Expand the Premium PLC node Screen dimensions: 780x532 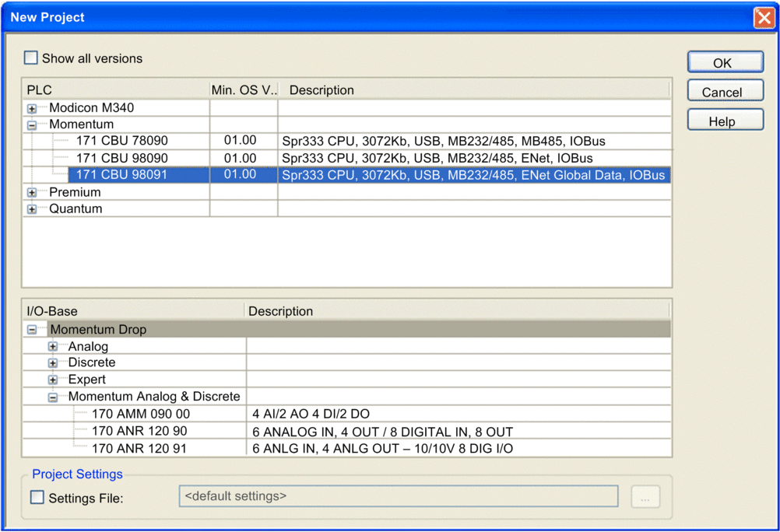click(32, 192)
